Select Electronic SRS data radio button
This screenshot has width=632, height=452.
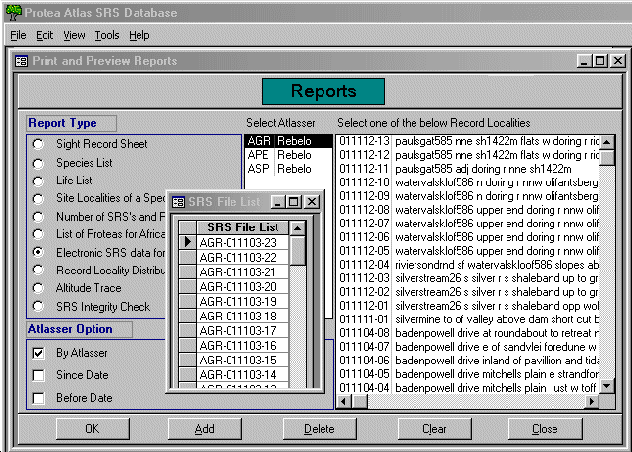pyautogui.click(x=38, y=252)
